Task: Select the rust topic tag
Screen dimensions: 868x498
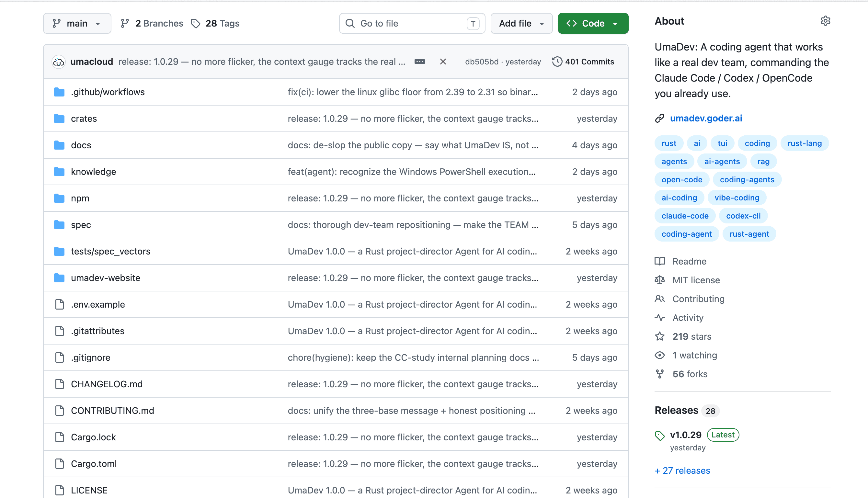Action: click(668, 143)
